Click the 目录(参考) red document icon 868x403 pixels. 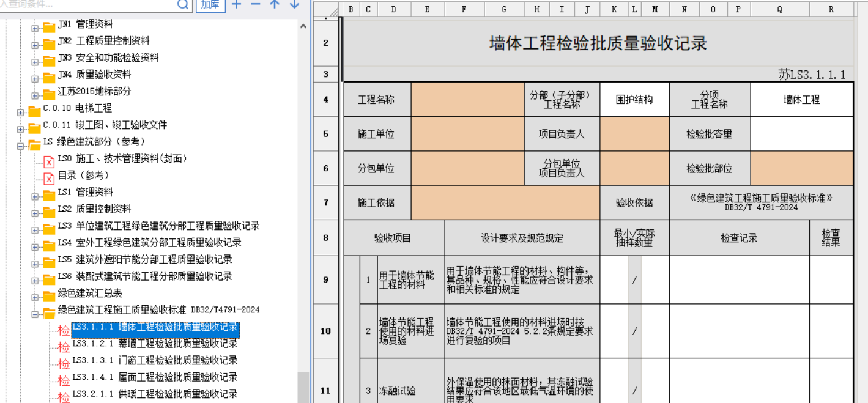pyautogui.click(x=49, y=179)
